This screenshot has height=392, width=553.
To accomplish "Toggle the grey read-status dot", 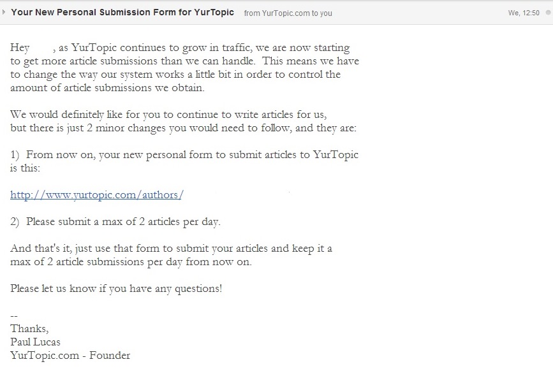I will (549, 12).
